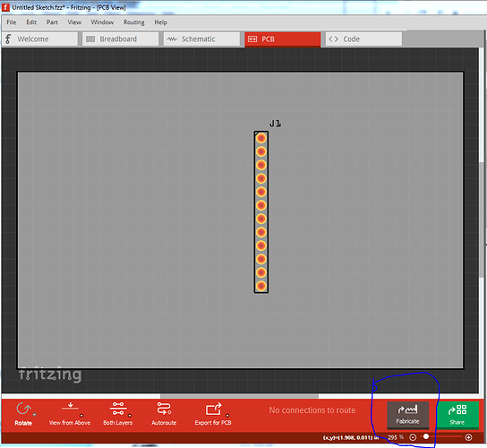Click Export for PCB icon
This screenshot has height=448, width=487.
coord(214,409)
